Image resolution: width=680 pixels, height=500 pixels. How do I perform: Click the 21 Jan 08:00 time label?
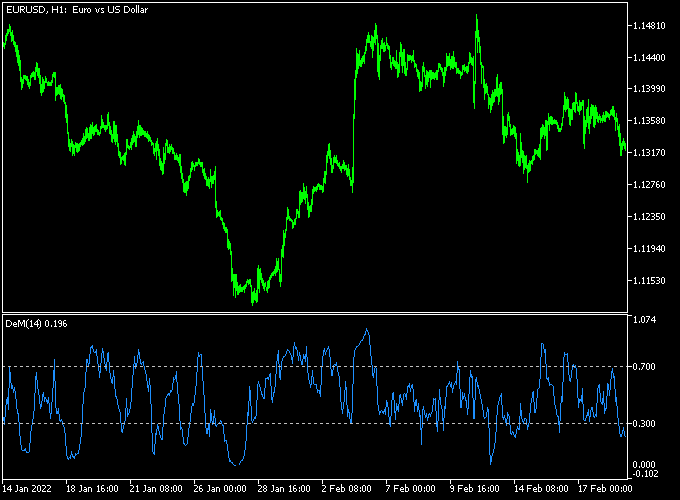(156, 489)
